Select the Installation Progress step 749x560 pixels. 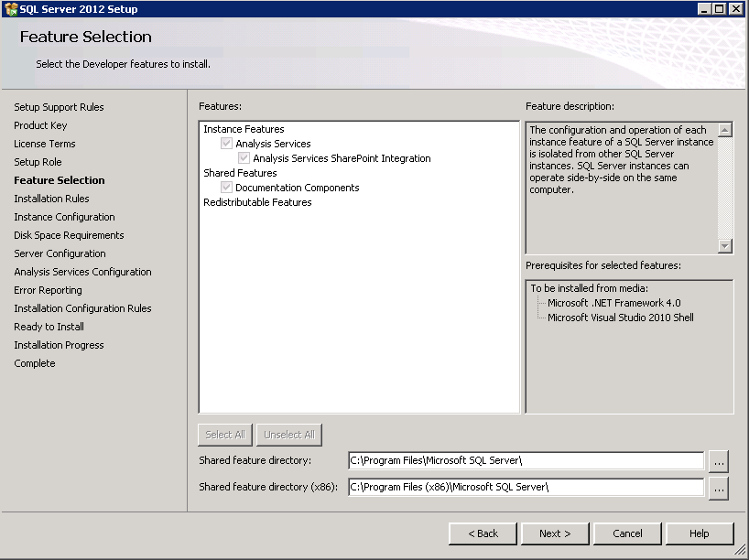tap(59, 345)
